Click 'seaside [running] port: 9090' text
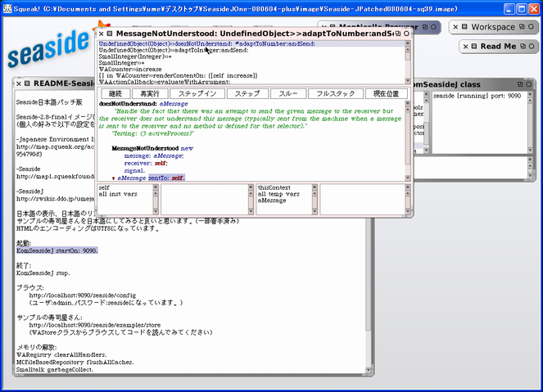This screenshot has width=543, height=392. (477, 96)
